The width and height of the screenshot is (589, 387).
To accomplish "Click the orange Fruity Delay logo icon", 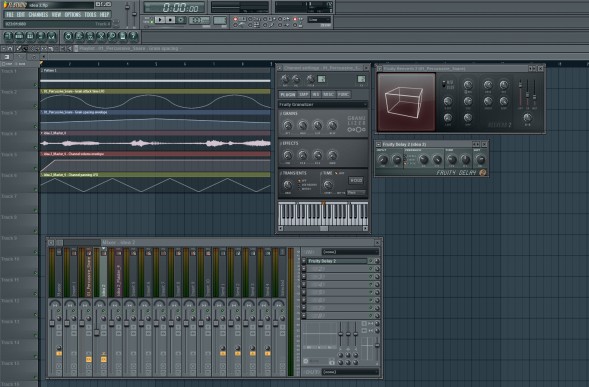I will (x=482, y=172).
